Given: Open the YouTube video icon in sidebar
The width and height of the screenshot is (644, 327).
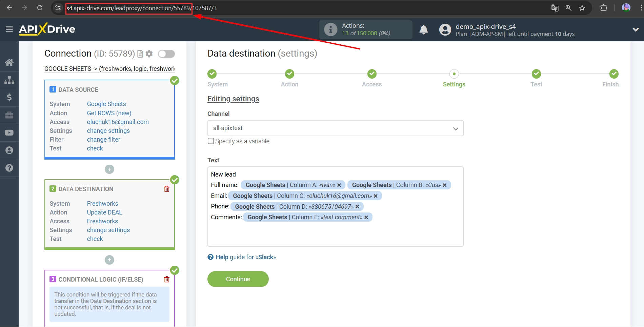Looking at the screenshot, I should (x=9, y=133).
